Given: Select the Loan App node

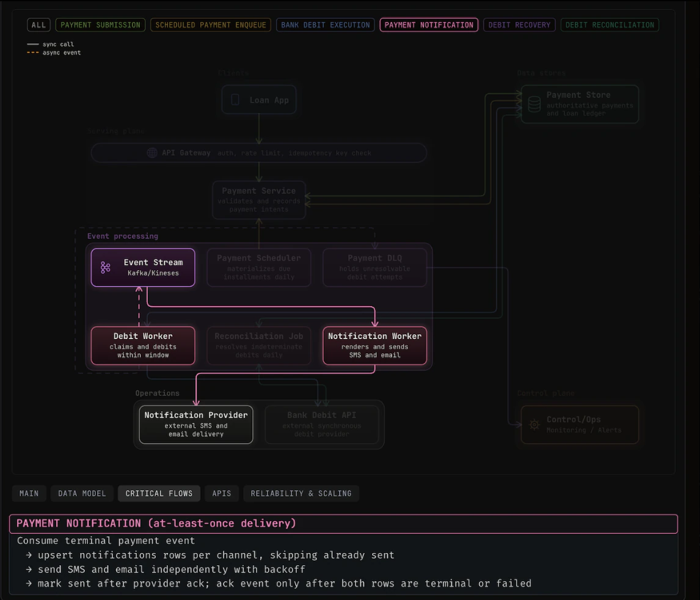Looking at the screenshot, I should tap(259, 100).
